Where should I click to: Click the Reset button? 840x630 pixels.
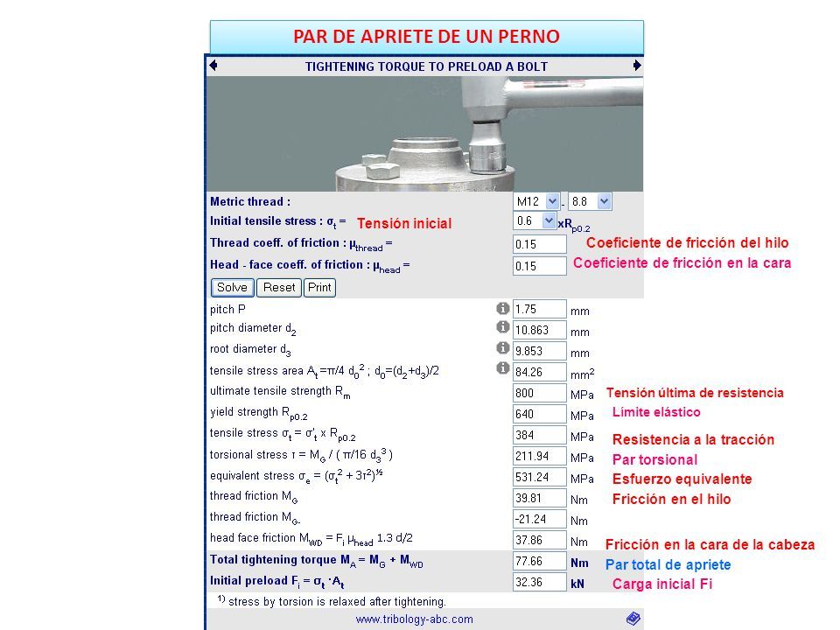tap(279, 288)
